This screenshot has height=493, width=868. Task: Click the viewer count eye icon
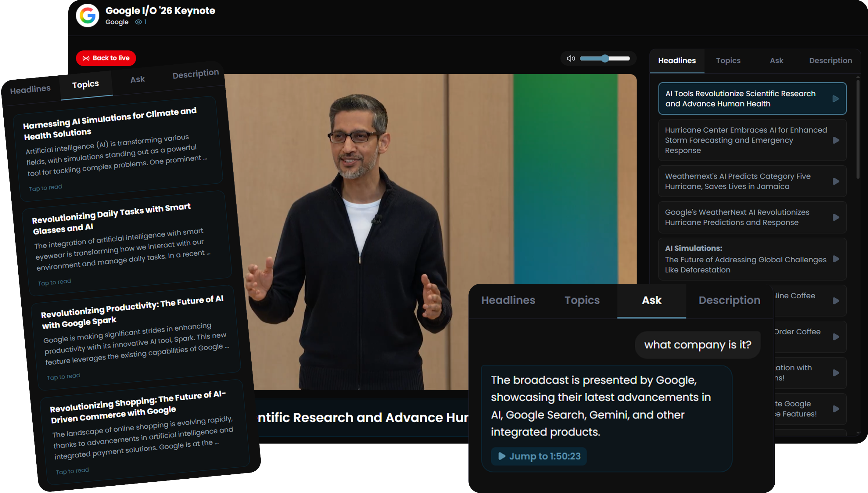click(x=138, y=22)
